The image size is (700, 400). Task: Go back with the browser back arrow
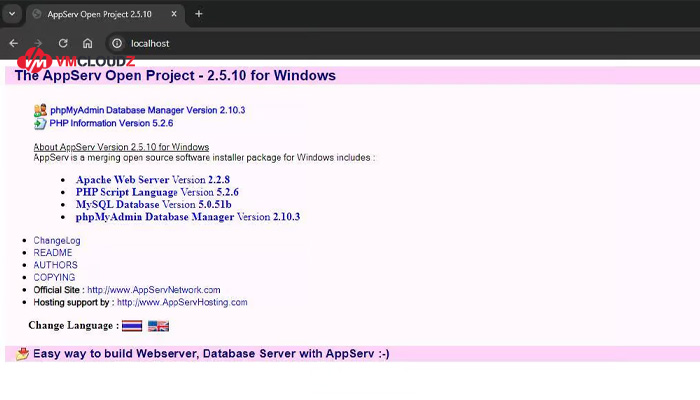coord(14,43)
